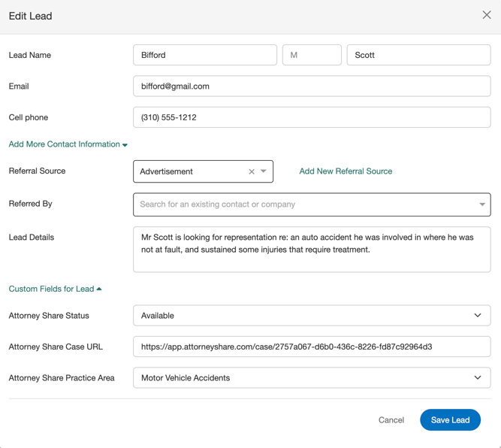This screenshot has height=448, width=501.
Task: Click the Email input field
Action: point(312,86)
